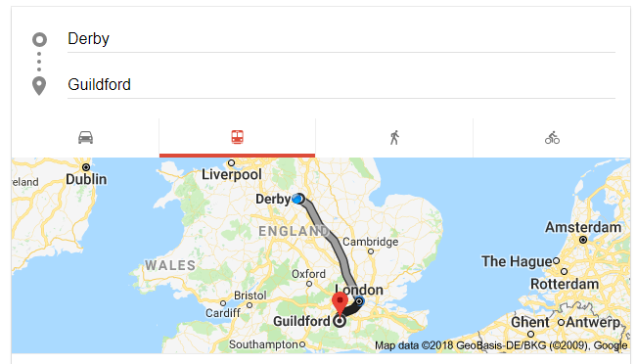The width and height of the screenshot is (636, 364).
Task: Select the cycling travel mode
Action: point(552,138)
